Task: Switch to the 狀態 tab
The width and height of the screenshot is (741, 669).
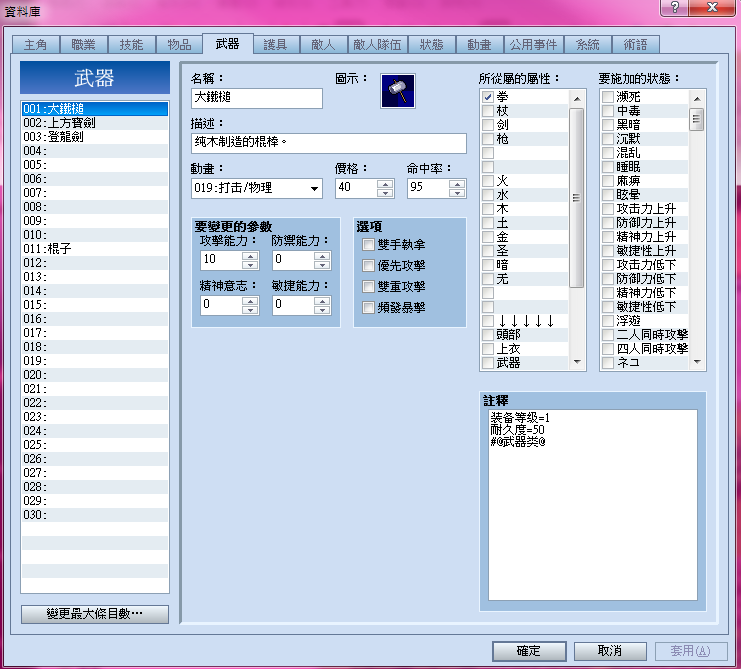Action: [431, 44]
